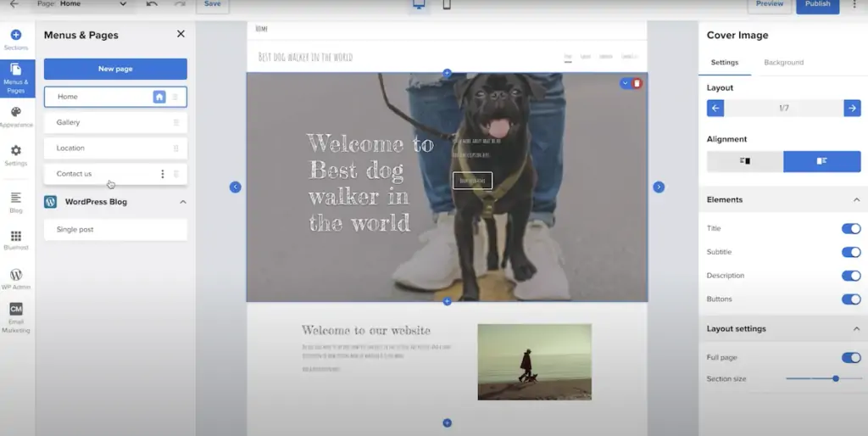Click the Publish button
The width and height of the screenshot is (868, 436).
pos(817,5)
